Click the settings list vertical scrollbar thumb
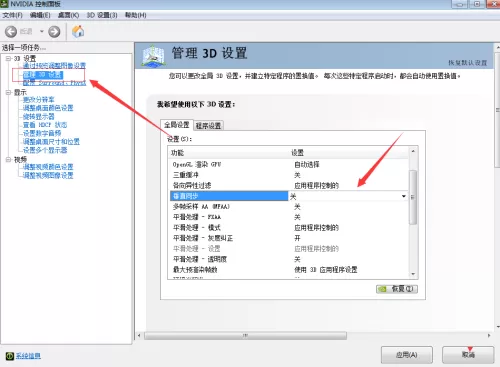The width and height of the screenshot is (500, 367). pyautogui.click(x=413, y=197)
